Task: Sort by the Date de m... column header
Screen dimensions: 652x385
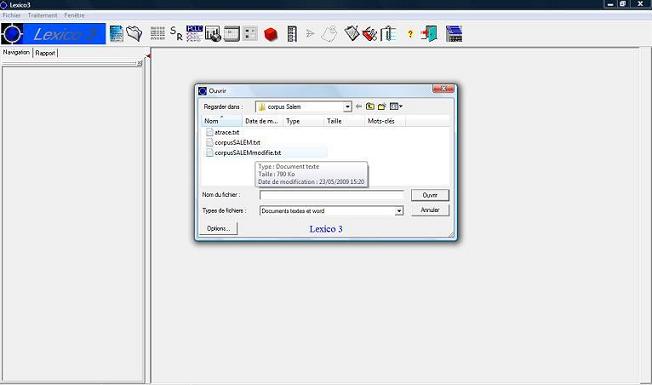Action: click(x=263, y=121)
